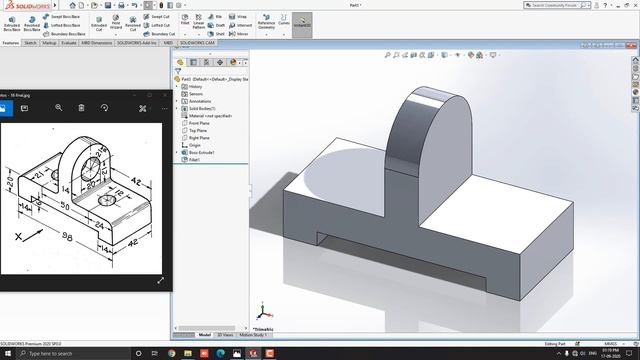Activate the Revolved Cut tool
Image resolution: width=640 pixels, height=360 pixels.
[133, 24]
